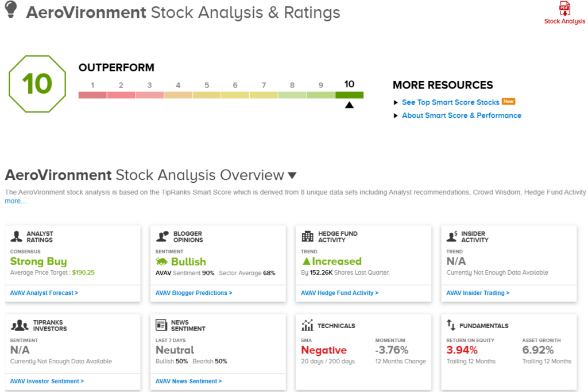The width and height of the screenshot is (588, 392).
Task: Click AVAV Sentiment 90% value
Action: (x=208, y=273)
